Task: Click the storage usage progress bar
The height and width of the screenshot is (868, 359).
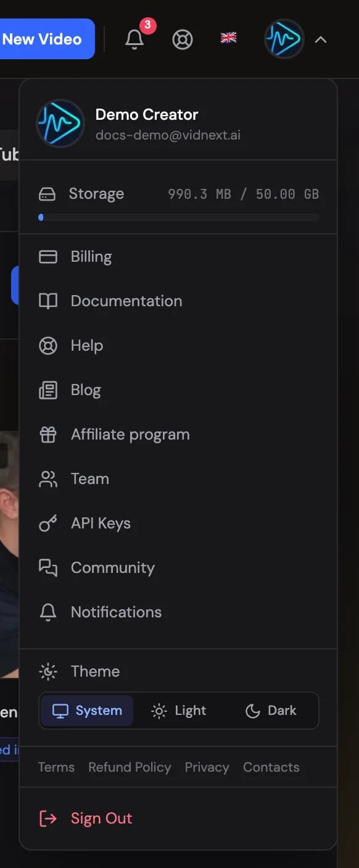Action: coord(178,217)
